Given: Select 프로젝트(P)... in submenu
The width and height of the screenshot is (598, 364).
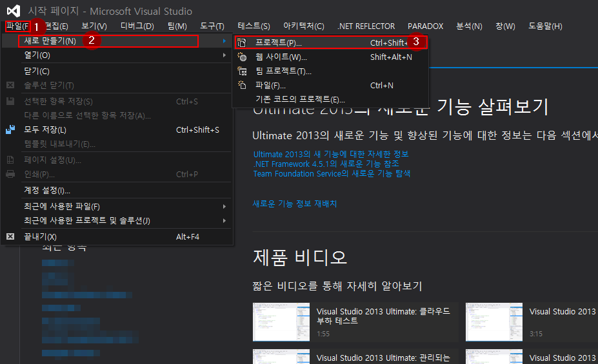Looking at the screenshot, I should 331,43.
